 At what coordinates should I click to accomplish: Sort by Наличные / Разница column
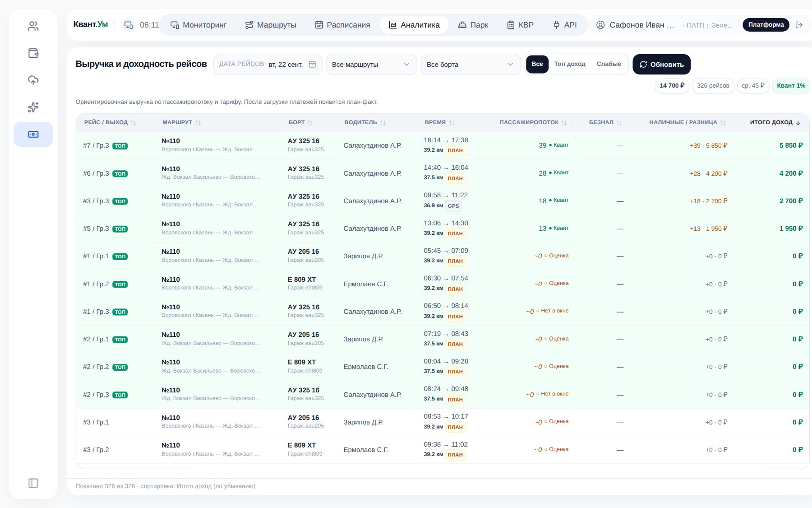687,122
